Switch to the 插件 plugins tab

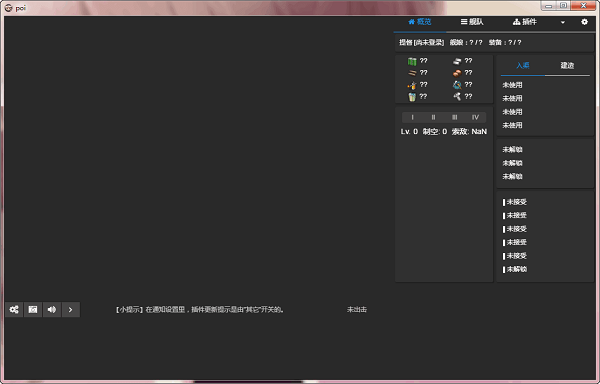pos(525,22)
